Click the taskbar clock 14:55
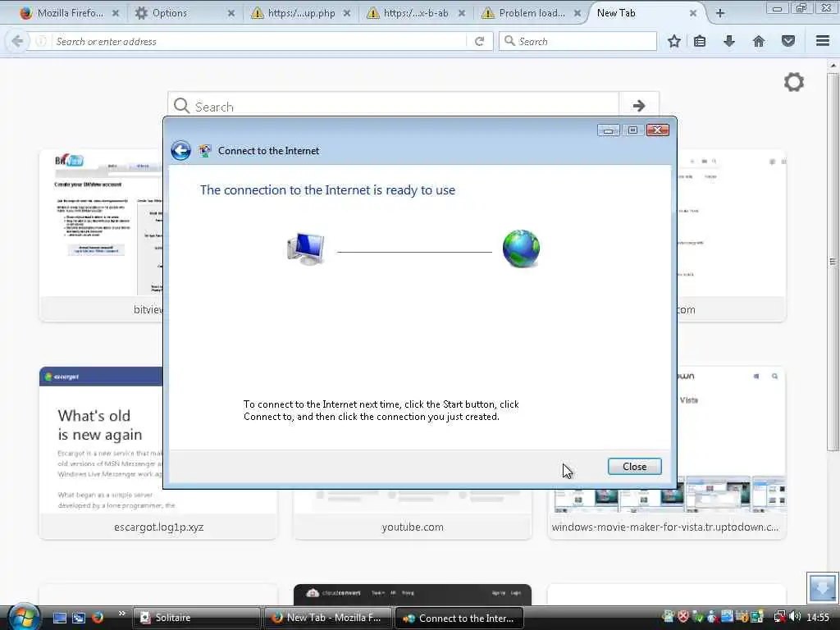 click(x=818, y=618)
